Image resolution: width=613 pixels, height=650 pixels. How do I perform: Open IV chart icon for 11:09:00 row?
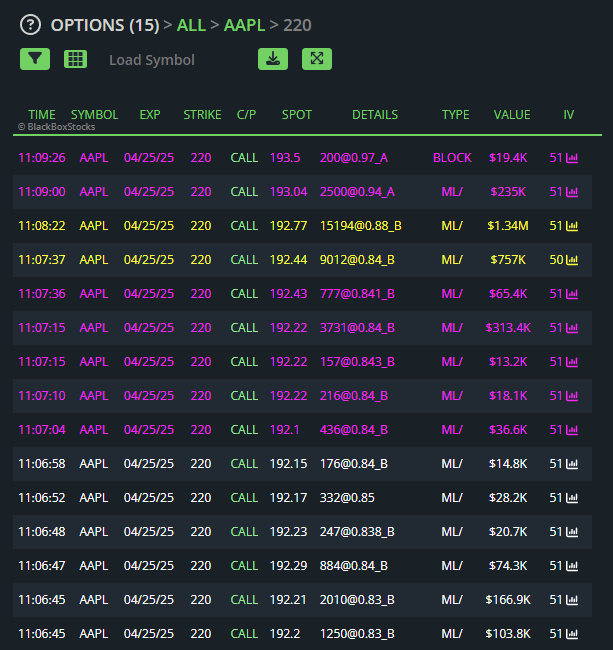click(572, 192)
